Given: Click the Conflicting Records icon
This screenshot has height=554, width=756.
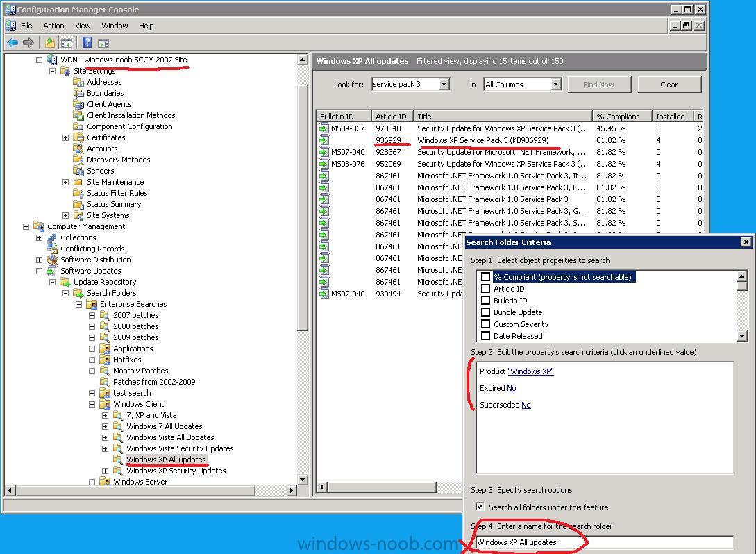Looking at the screenshot, I should tap(52, 249).
